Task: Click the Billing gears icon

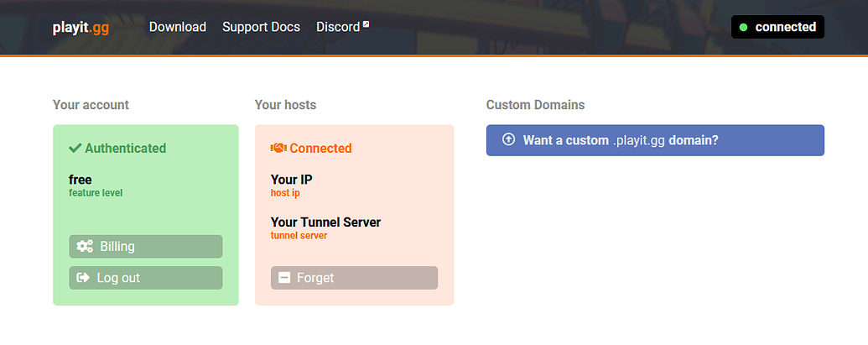Action: 85,247
